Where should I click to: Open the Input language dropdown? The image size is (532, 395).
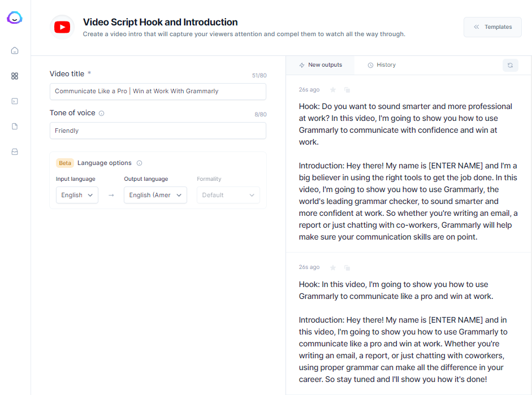click(x=77, y=195)
